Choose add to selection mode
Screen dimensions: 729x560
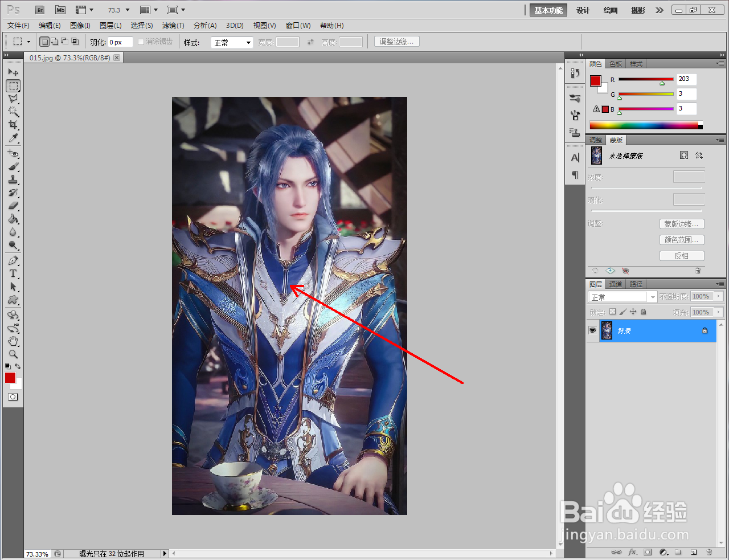tap(54, 42)
